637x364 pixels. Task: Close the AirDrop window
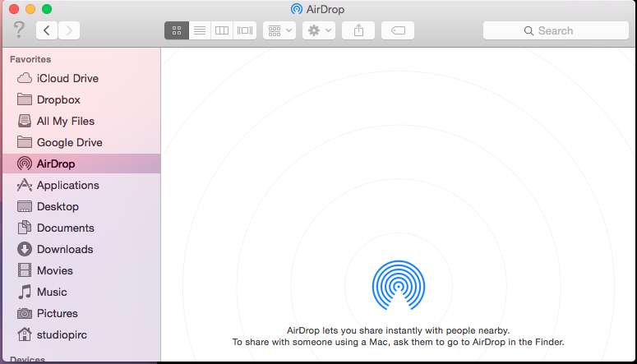[x=14, y=9]
